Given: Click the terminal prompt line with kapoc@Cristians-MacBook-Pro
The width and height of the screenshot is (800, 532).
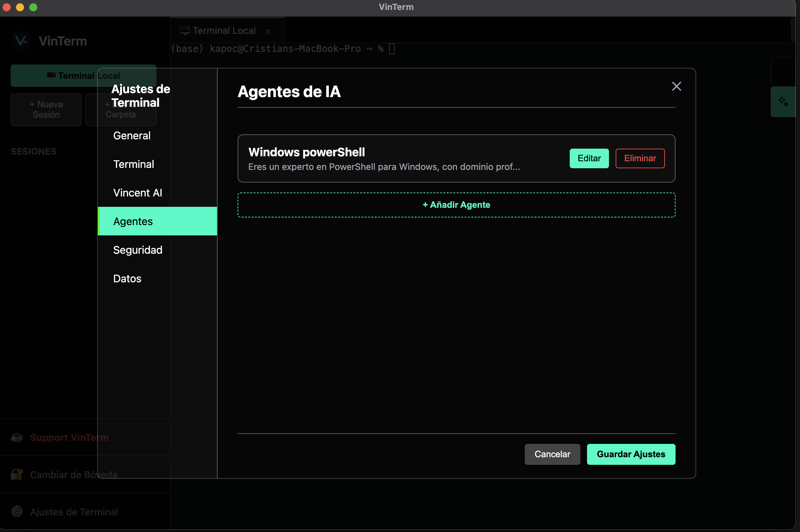Looking at the screenshot, I should (283, 49).
